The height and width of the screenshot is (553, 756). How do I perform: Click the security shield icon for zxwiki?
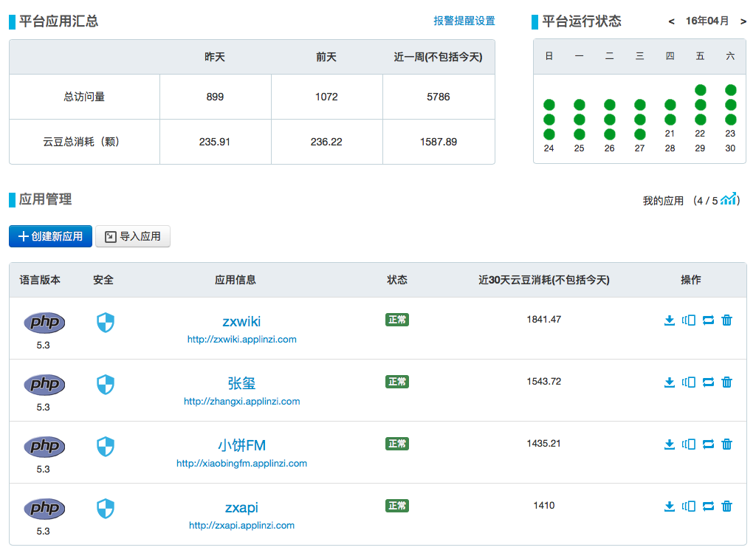pos(106,323)
